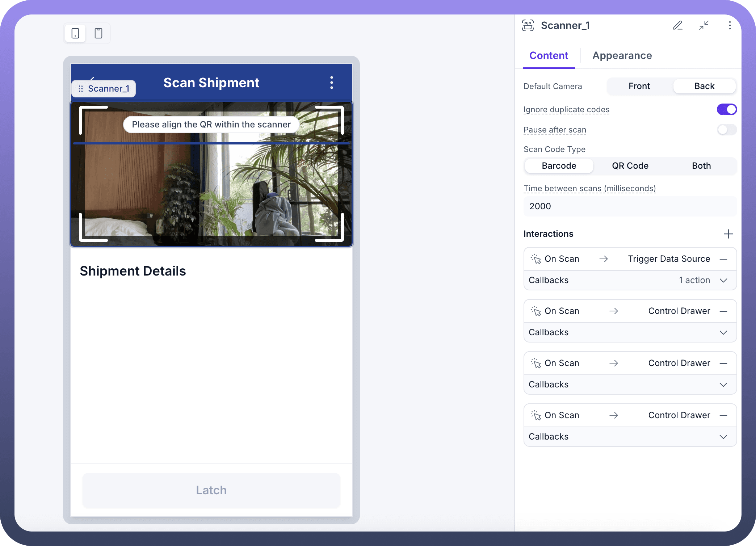This screenshot has width=756, height=546.
Task: Click the pencil rename icon for Scanner_1
Action: (677, 25)
